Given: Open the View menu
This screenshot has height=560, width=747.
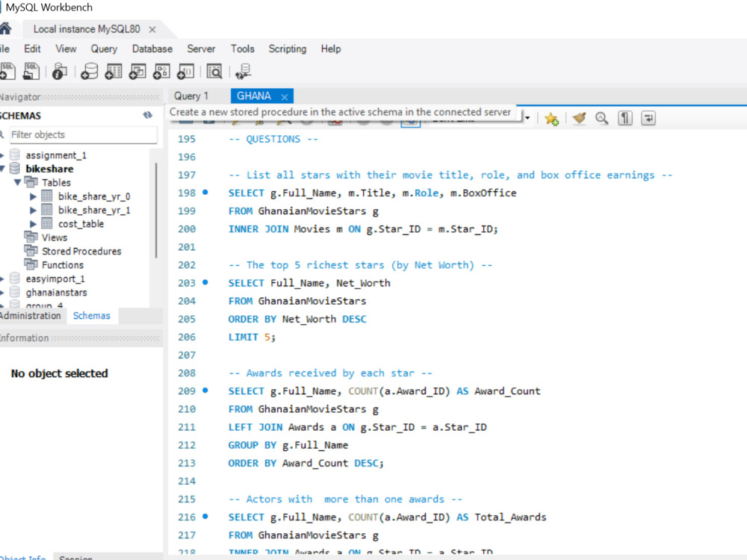Looking at the screenshot, I should click(x=66, y=49).
